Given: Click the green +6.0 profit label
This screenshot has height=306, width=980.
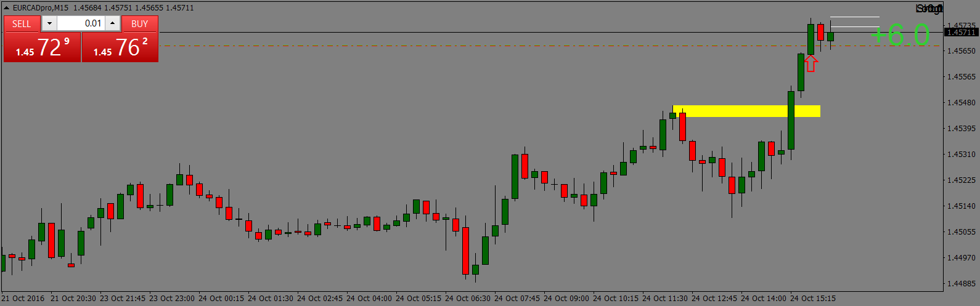Looking at the screenshot, I should pos(900,35).
